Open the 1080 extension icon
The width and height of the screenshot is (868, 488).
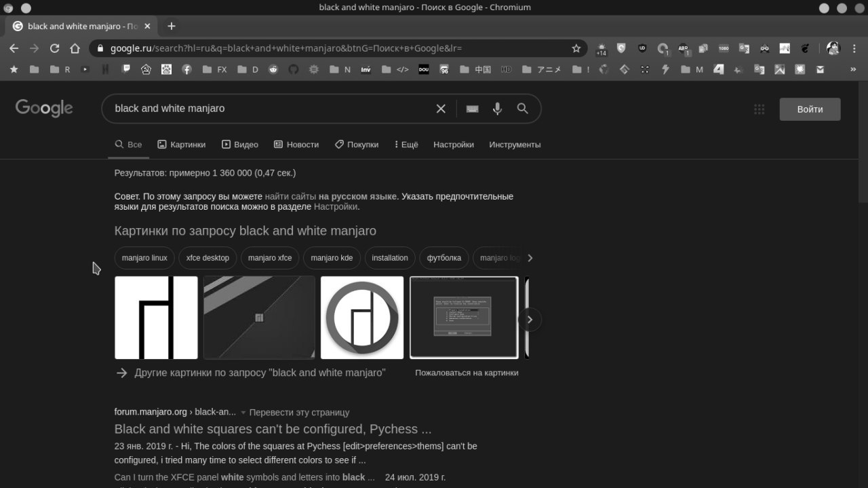click(x=724, y=48)
